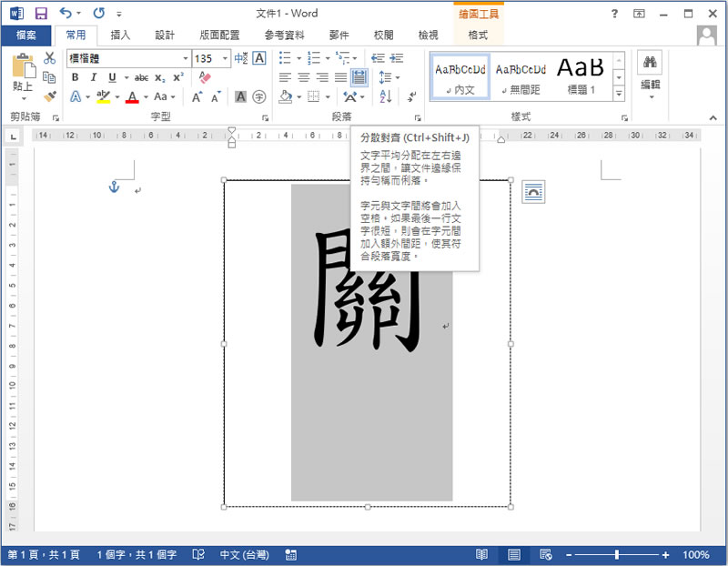Sort text with the A-Z icon

pos(386,96)
